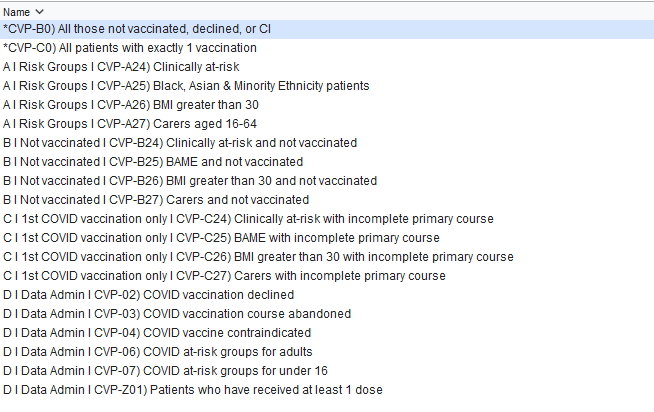This screenshot has height=412, width=654.
Task: Click CVP-04 COVID vaccine contraindicated
Action: [x=156, y=333]
